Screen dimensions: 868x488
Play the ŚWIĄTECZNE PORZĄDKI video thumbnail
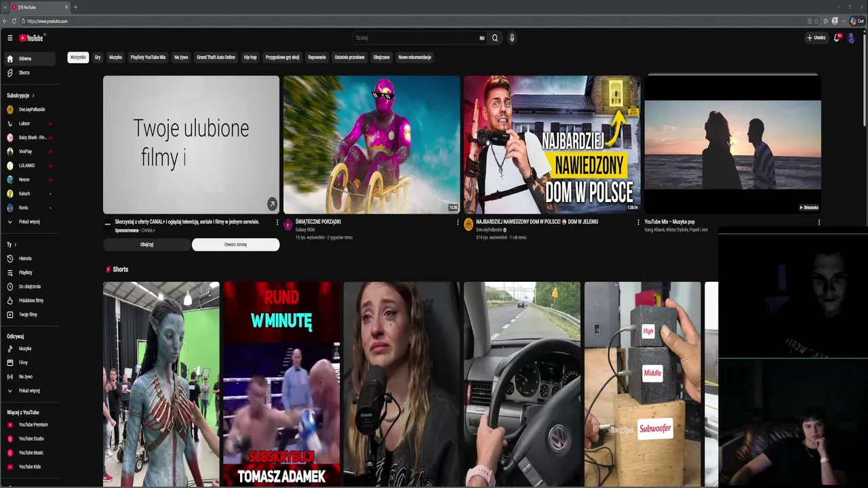pyautogui.click(x=372, y=144)
